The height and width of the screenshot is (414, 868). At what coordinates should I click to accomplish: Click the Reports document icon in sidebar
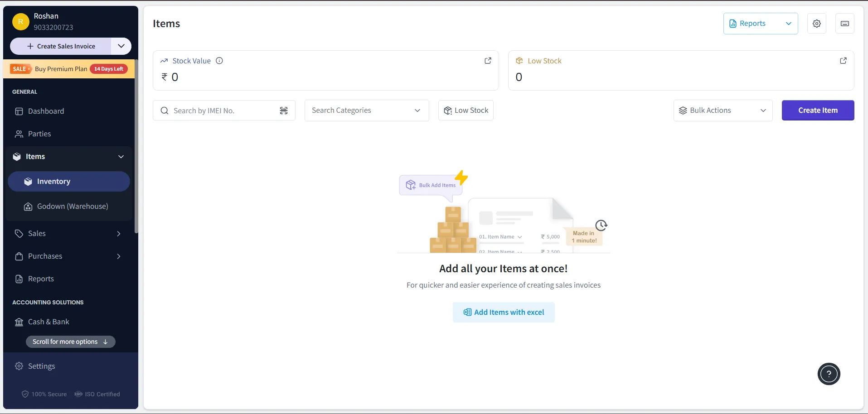(x=19, y=279)
